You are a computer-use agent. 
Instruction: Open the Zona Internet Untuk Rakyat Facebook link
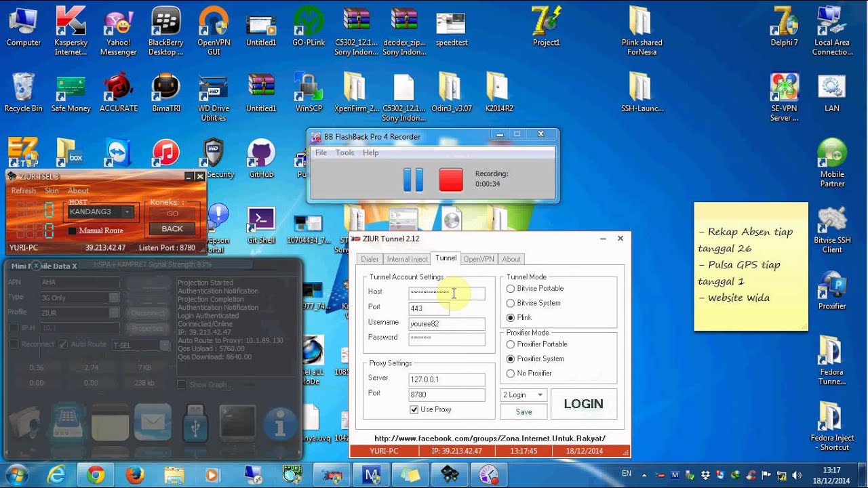(490, 438)
